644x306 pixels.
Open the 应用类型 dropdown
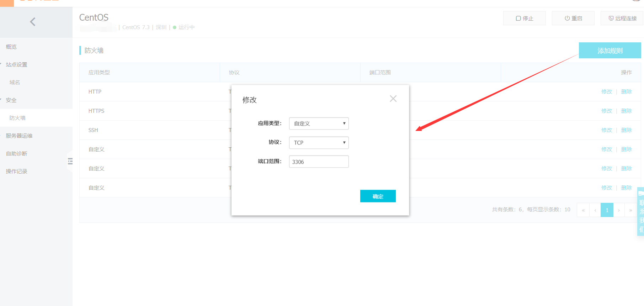coord(319,123)
